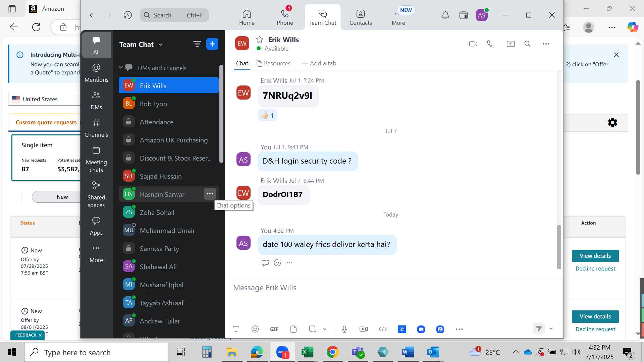The image size is (644, 362).
Task: Toggle the thumbs-up reaction on 7NRUq2v9l
Action: pos(267,116)
